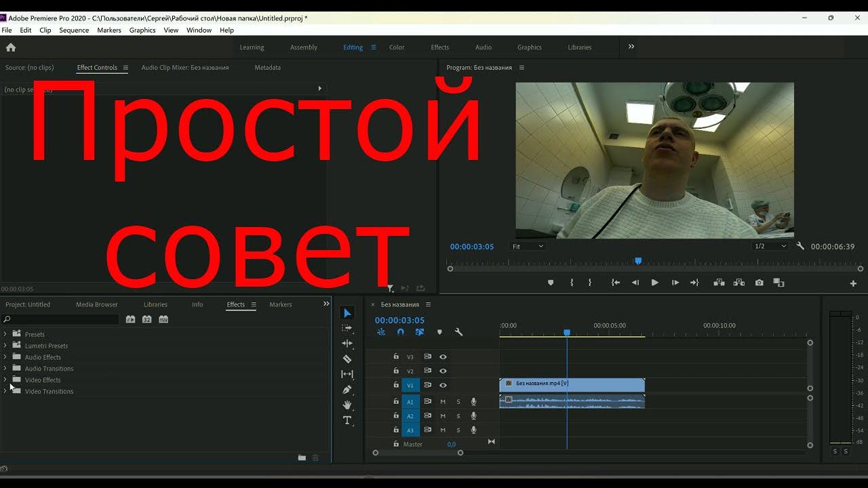Select the Hand tool
Viewport: 868px width, 488px height.
(x=347, y=405)
